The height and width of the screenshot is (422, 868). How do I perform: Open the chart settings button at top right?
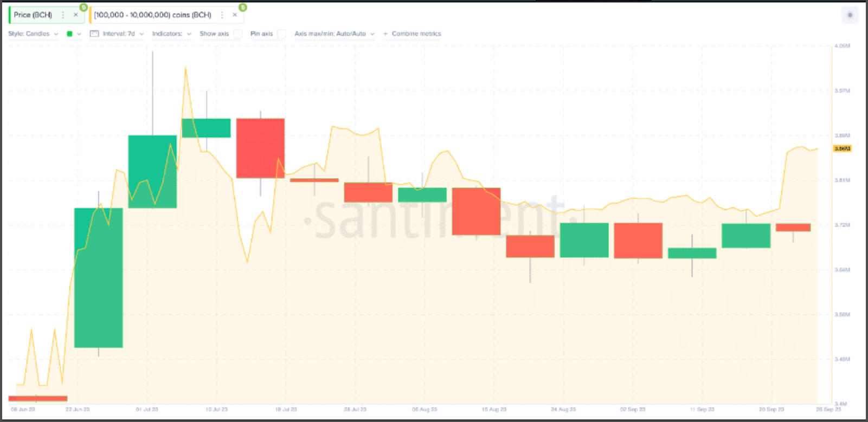click(x=850, y=15)
